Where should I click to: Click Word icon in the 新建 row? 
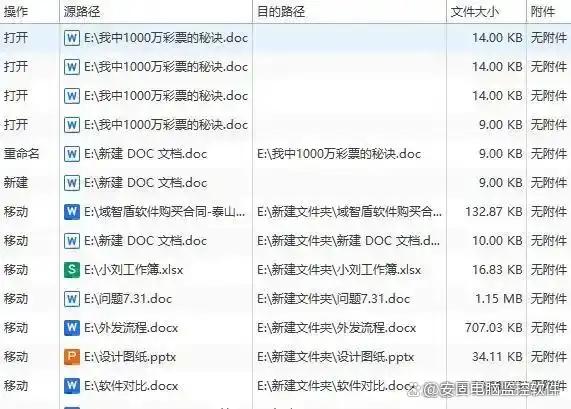pos(72,183)
